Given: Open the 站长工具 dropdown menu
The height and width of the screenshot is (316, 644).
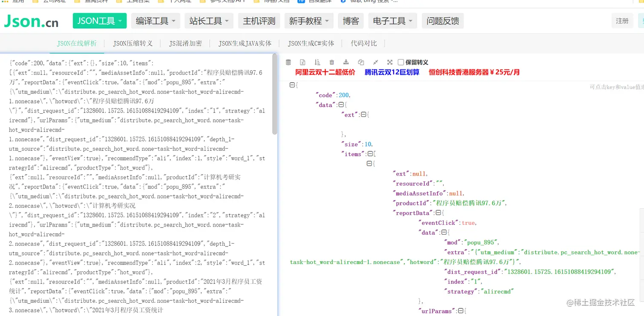Looking at the screenshot, I should pyautogui.click(x=210, y=21).
